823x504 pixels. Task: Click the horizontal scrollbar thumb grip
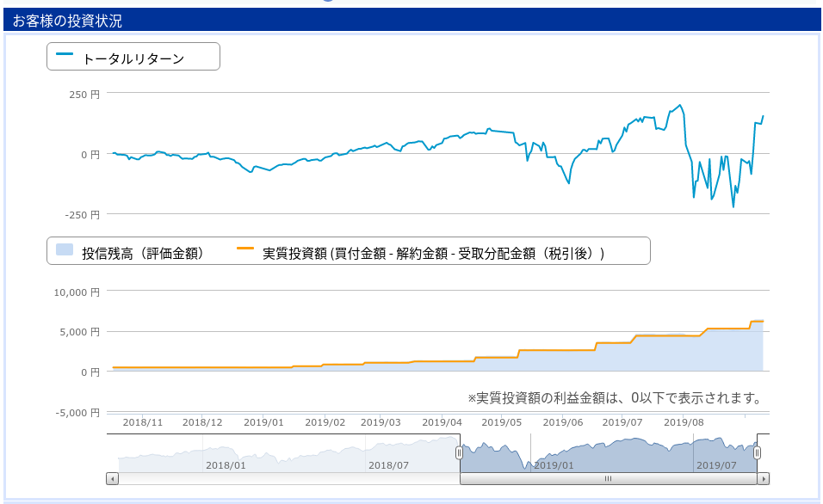608,478
